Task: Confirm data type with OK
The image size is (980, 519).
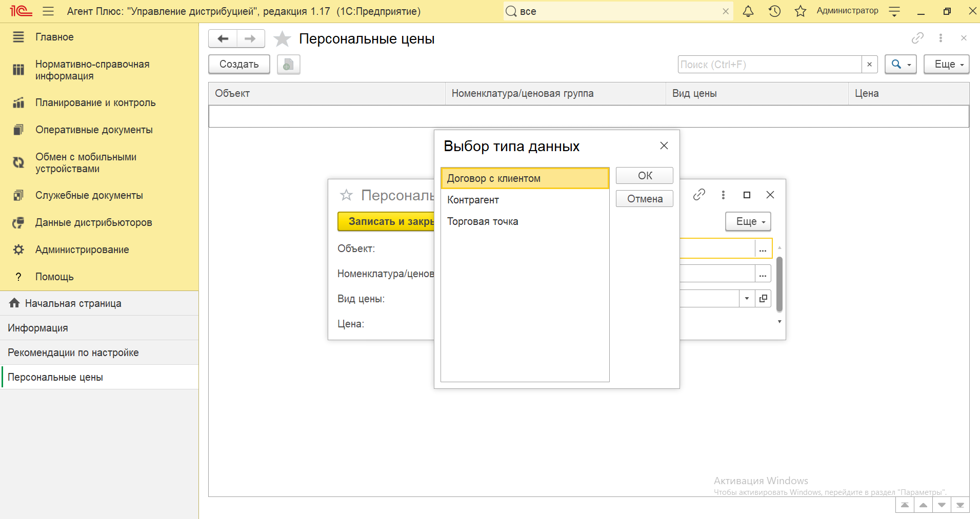Action: pyautogui.click(x=645, y=176)
